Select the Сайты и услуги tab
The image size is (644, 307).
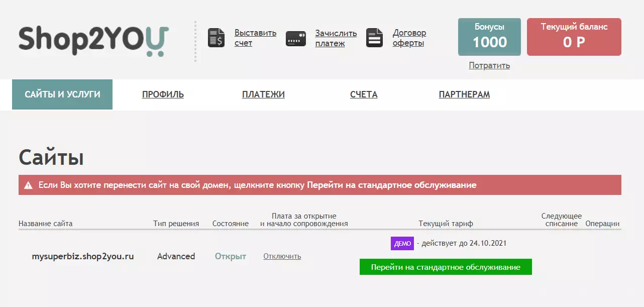pos(62,94)
